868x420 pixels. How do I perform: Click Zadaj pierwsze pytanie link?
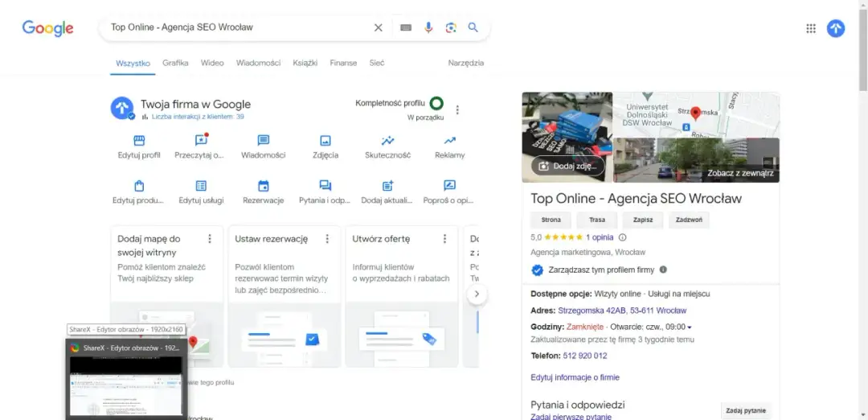(571, 417)
